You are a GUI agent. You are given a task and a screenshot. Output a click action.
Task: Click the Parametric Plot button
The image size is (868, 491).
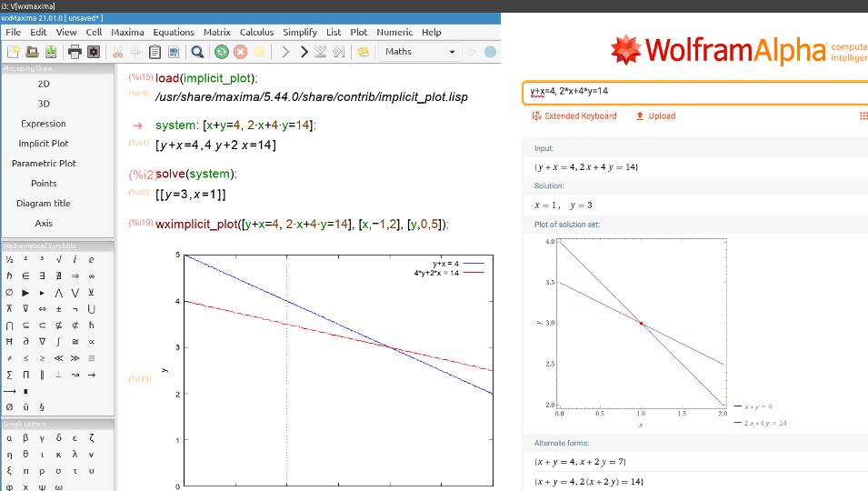click(44, 164)
